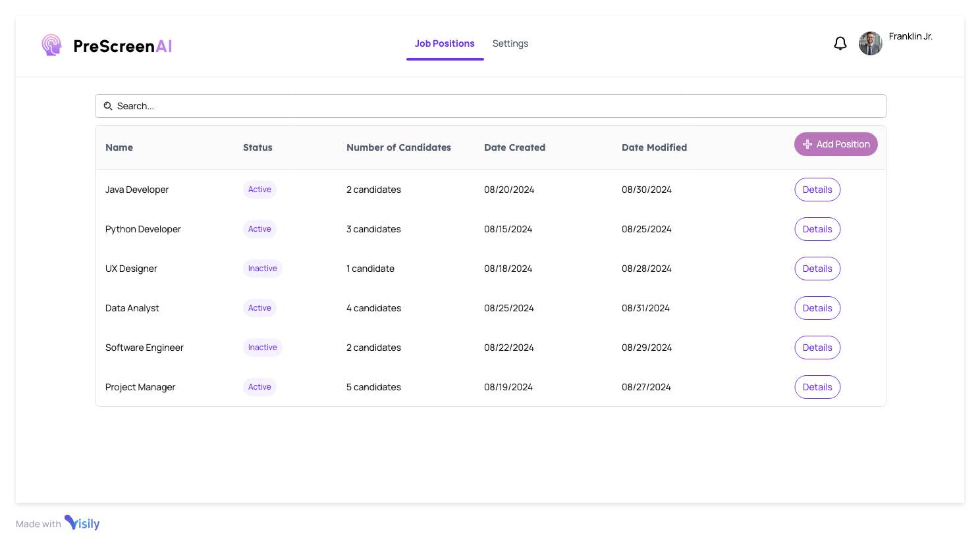Click the PreScreenAI brain logo icon
This screenshot has height=545, width=980.
pos(51,44)
